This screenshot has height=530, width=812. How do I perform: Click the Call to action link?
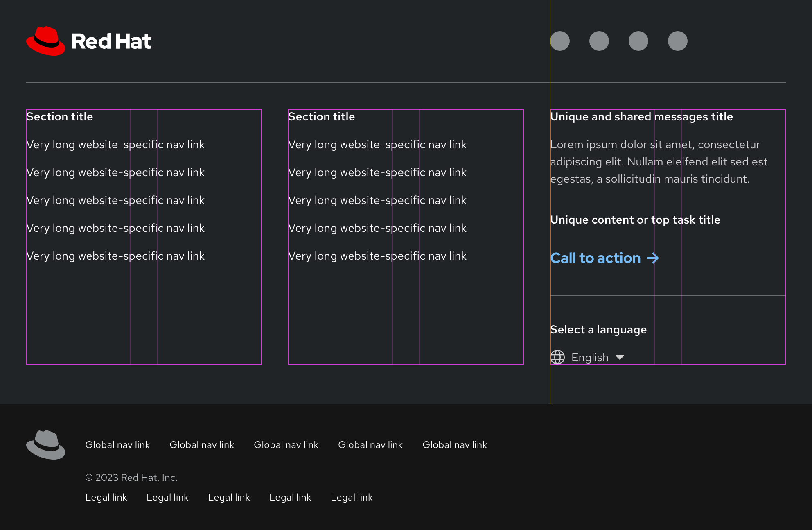coord(595,258)
